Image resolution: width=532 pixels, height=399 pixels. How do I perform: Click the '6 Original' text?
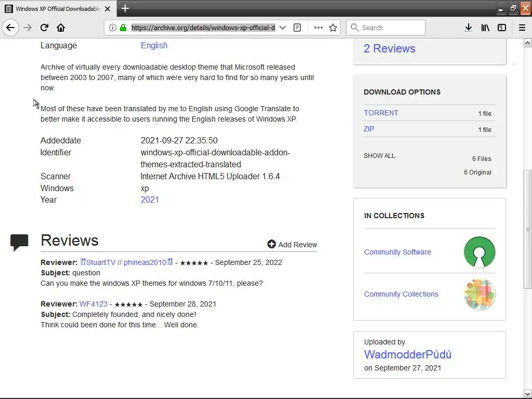point(477,172)
